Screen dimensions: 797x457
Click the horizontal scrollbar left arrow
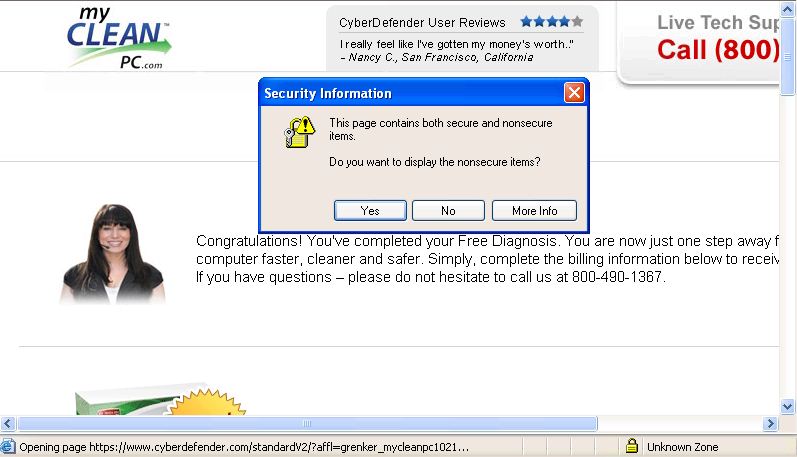pos(8,423)
